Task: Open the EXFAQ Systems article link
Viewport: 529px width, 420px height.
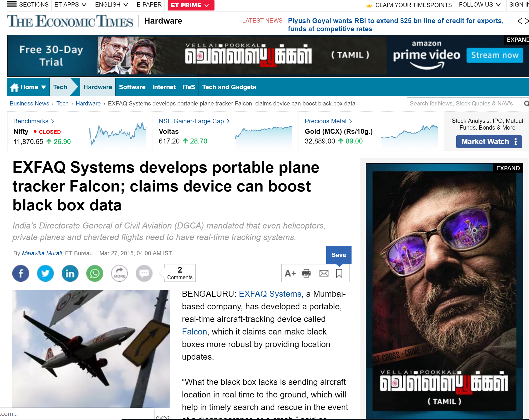Action: click(x=270, y=294)
